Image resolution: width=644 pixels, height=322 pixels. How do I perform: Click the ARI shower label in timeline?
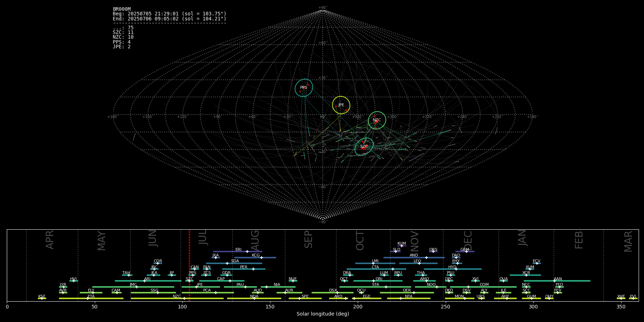147,279
